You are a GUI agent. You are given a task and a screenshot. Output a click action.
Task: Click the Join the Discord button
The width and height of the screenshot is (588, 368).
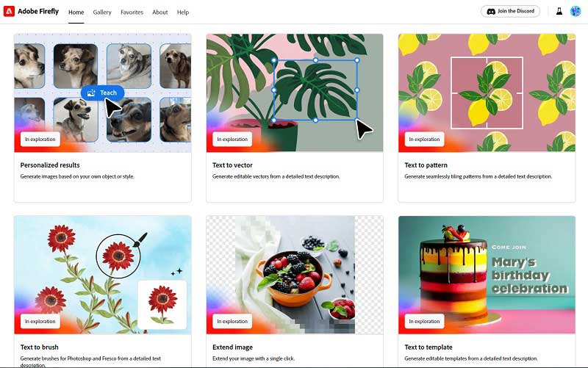click(x=510, y=11)
